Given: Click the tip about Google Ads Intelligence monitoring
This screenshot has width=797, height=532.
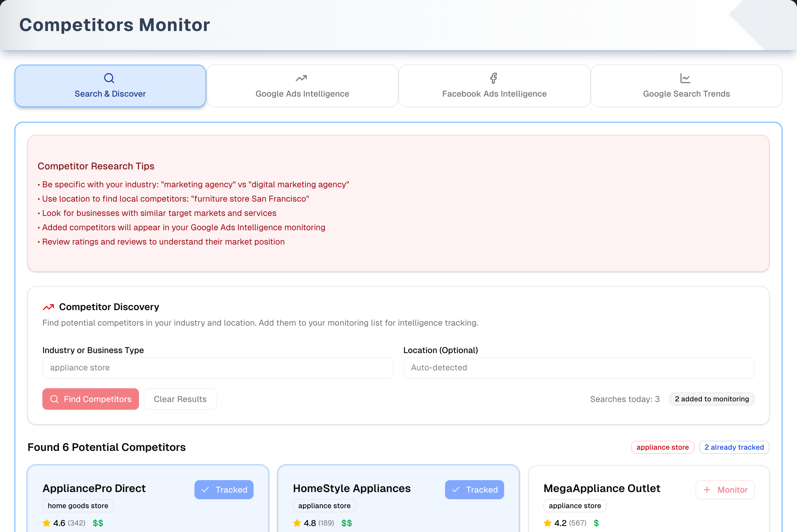Looking at the screenshot, I should pyautogui.click(x=182, y=227).
